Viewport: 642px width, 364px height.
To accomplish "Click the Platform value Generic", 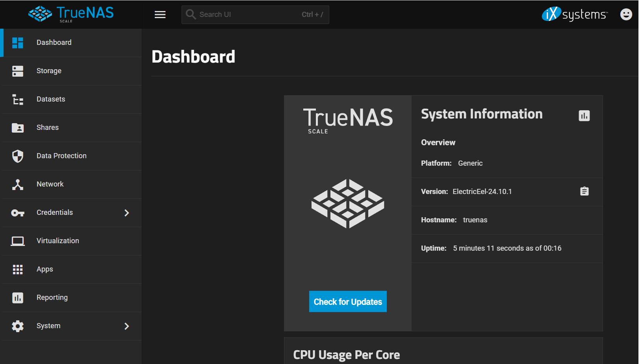I will [x=470, y=163].
